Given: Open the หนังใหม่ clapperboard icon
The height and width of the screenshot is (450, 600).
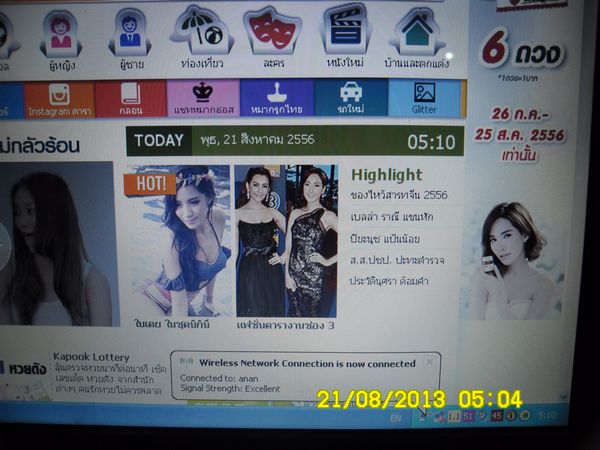Looking at the screenshot, I should point(346,30).
